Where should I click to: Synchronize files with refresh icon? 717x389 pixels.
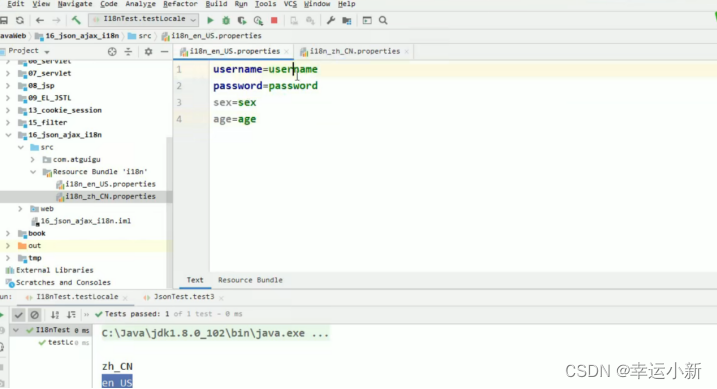coord(20,20)
